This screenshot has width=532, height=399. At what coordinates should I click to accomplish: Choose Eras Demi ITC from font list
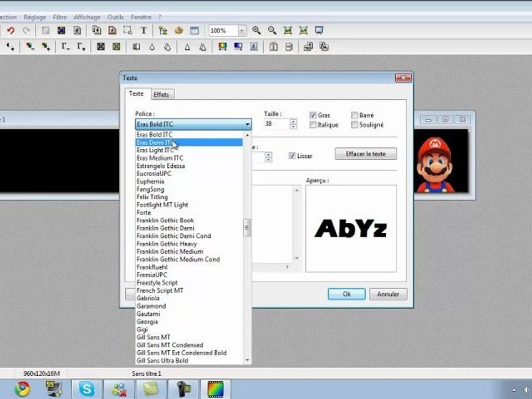(x=189, y=142)
